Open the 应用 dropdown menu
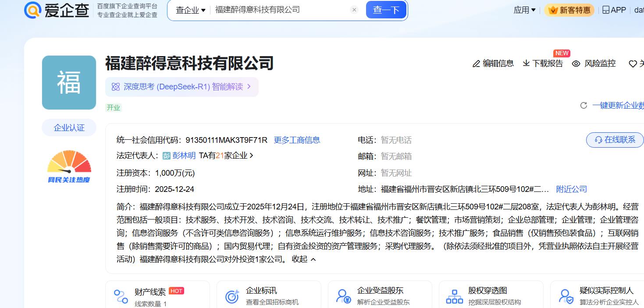The image size is (644, 308). pyautogui.click(x=524, y=10)
